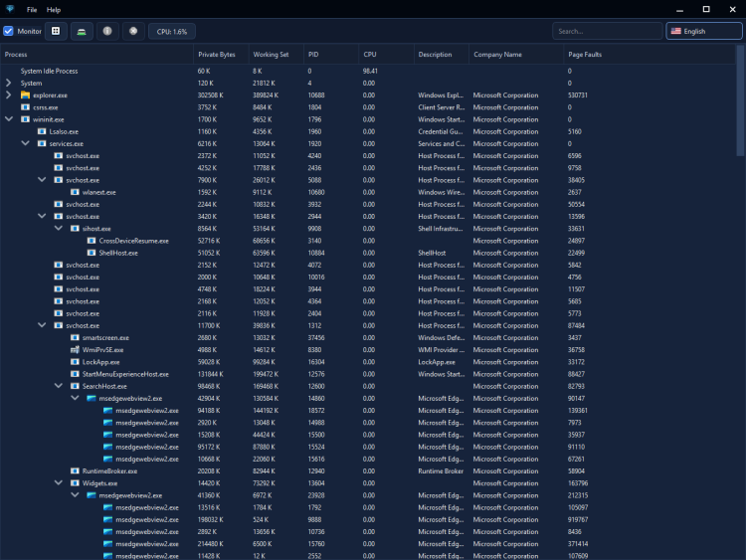The image size is (746, 560).
Task: Collapse msedgewebview2.exe node with PID 23928
Action: click(75, 494)
